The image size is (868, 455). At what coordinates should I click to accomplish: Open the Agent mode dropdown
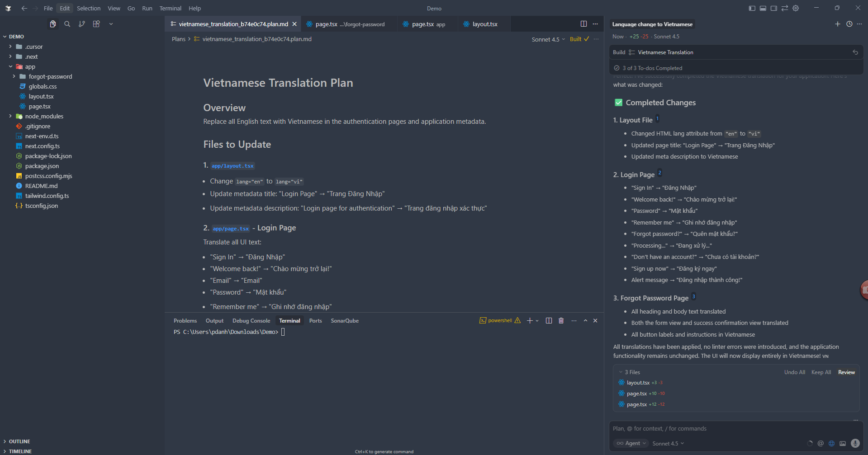coord(631,443)
